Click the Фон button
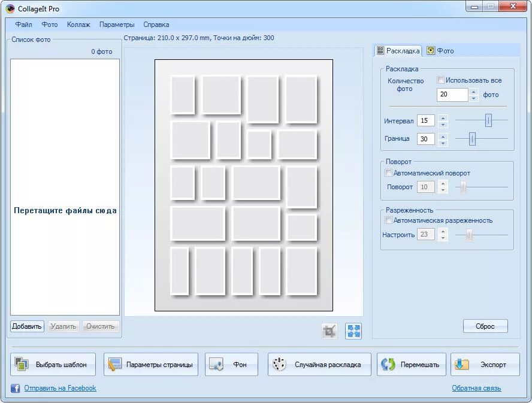This screenshot has height=403, width=532. point(231,364)
